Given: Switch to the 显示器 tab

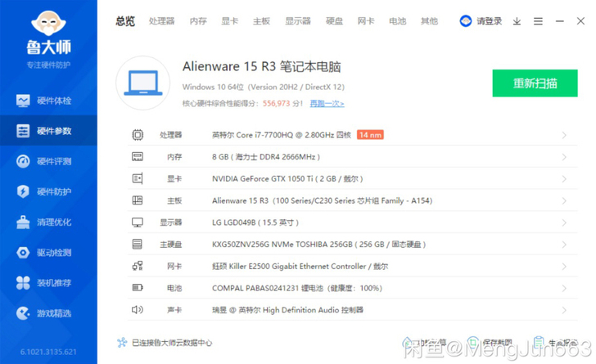Looking at the screenshot, I should pos(298,21).
